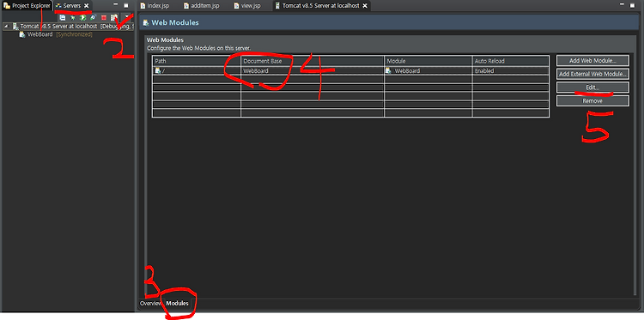Viewport: 644px width, 320px height.
Task: Click the green Start server icon
Action: click(82, 18)
